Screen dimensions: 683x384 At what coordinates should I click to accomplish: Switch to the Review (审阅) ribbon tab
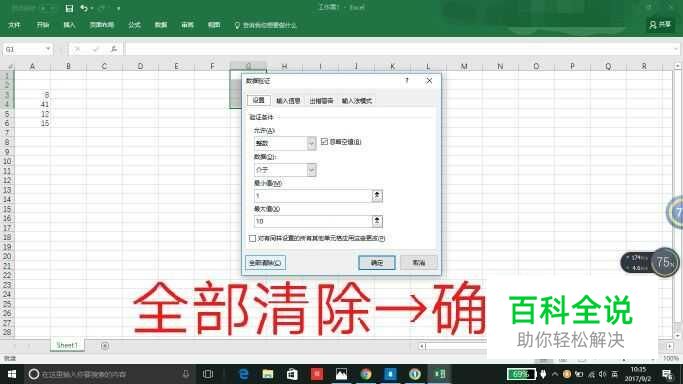(187, 25)
